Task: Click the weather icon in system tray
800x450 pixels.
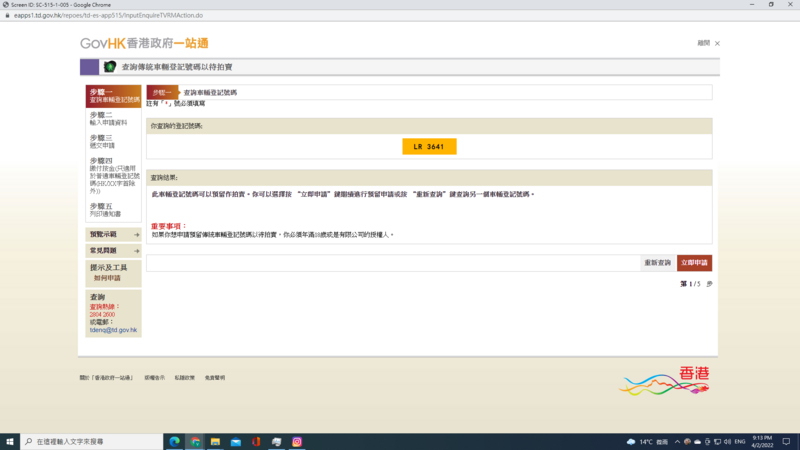Action: coord(631,441)
